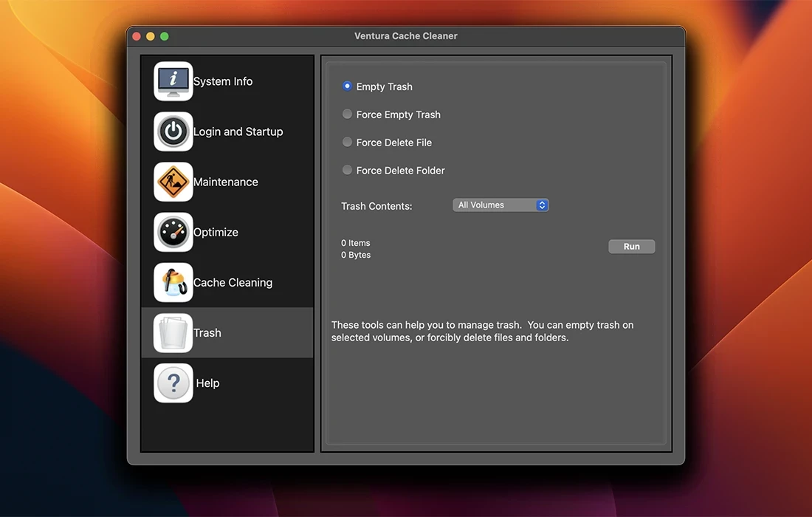Zoom window using the green button
812x517 pixels.
pos(165,36)
